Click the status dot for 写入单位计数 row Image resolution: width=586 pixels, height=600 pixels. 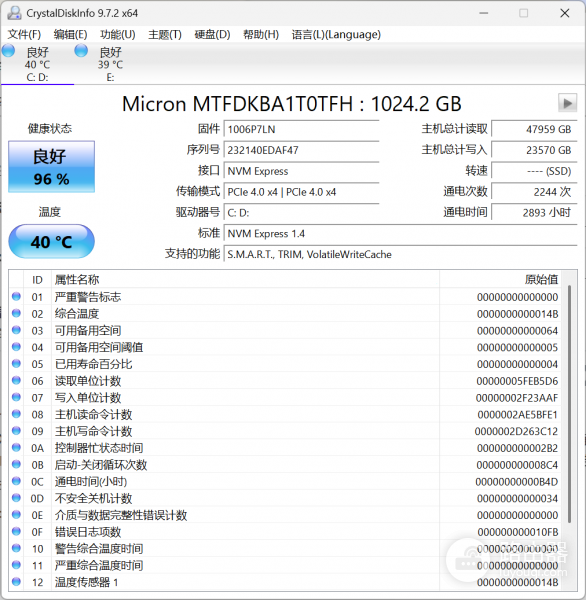tap(16, 397)
